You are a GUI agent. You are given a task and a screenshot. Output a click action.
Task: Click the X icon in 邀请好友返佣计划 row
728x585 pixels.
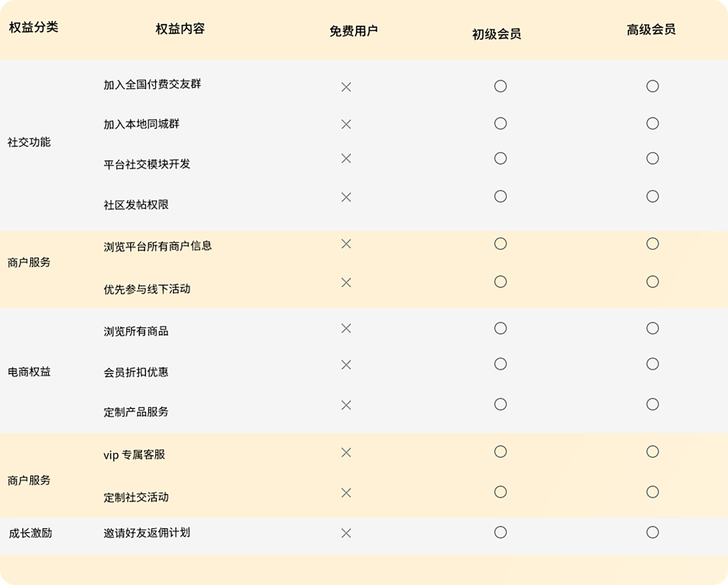tap(346, 533)
